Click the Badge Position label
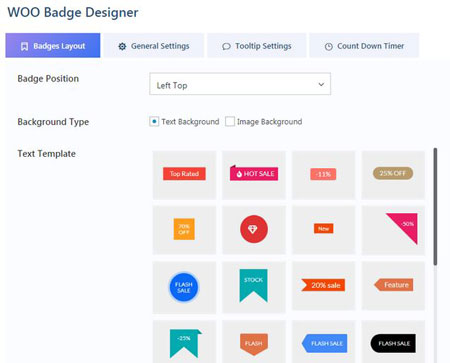The width and height of the screenshot is (450, 363). (x=48, y=79)
